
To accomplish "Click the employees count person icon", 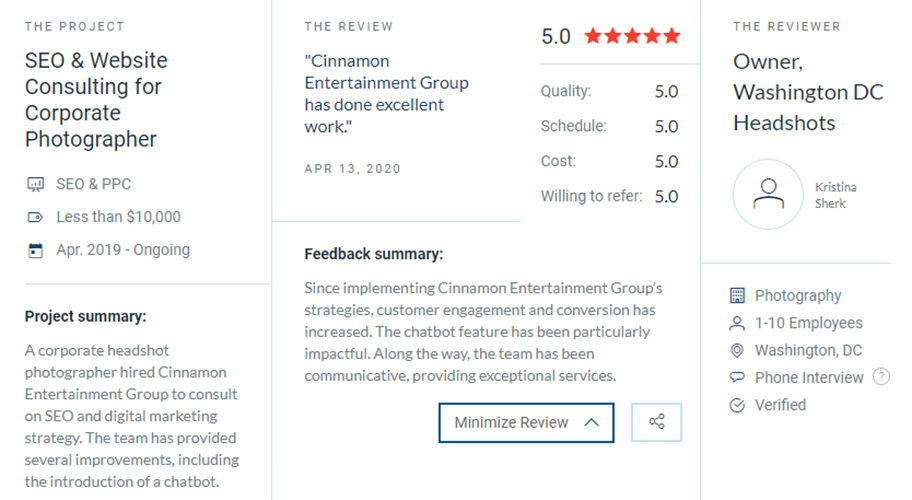I will [x=738, y=323].
